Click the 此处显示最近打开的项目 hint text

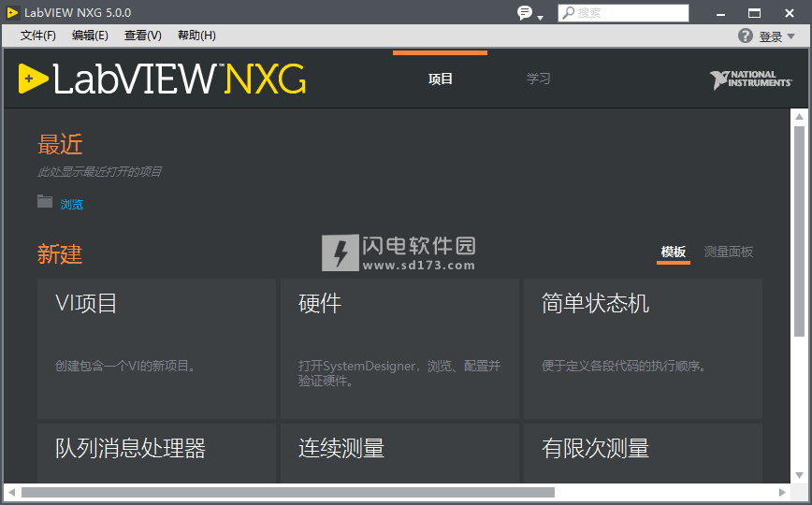(x=100, y=171)
